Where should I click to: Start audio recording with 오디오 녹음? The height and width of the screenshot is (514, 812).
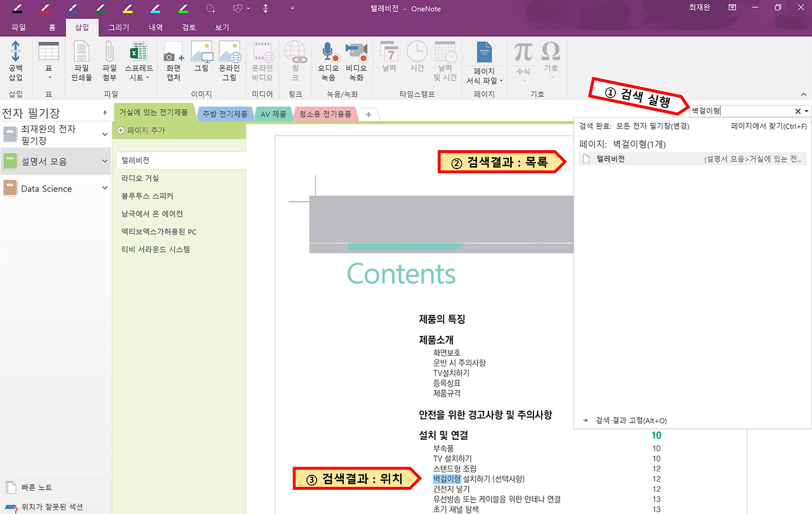point(328,61)
